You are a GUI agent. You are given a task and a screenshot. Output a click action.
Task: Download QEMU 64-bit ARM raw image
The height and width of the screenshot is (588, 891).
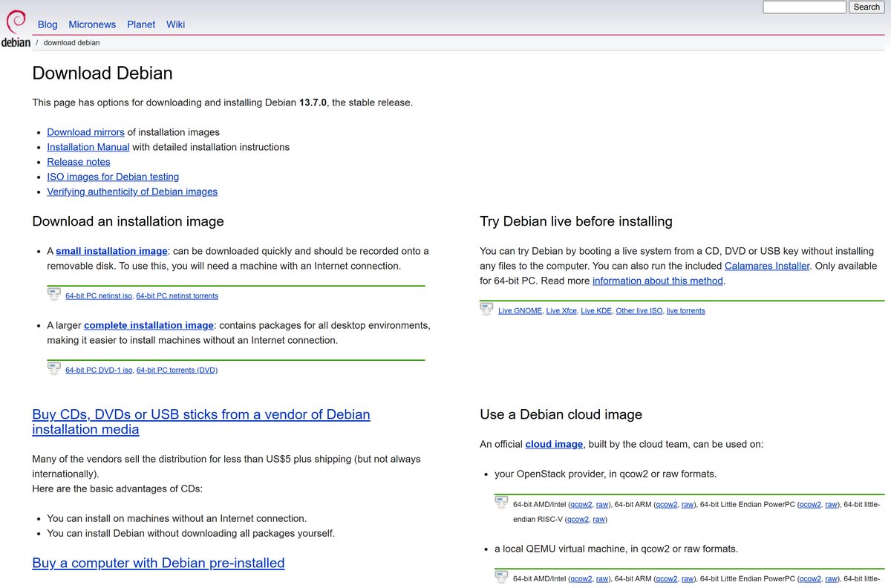(688, 578)
